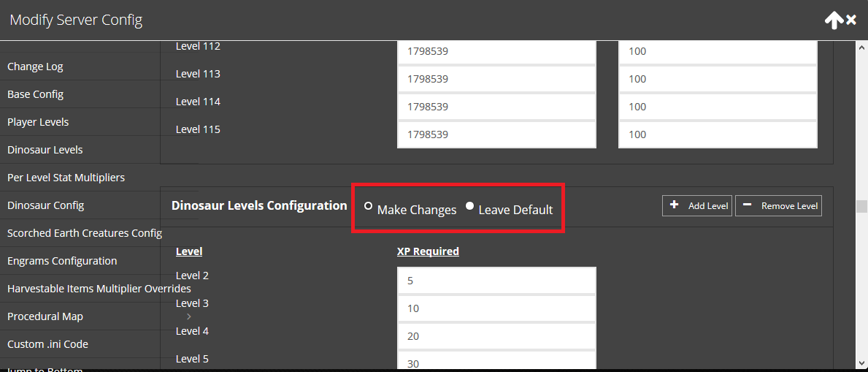The height and width of the screenshot is (372, 868).
Task: Go to Player Levels settings
Action: [38, 122]
